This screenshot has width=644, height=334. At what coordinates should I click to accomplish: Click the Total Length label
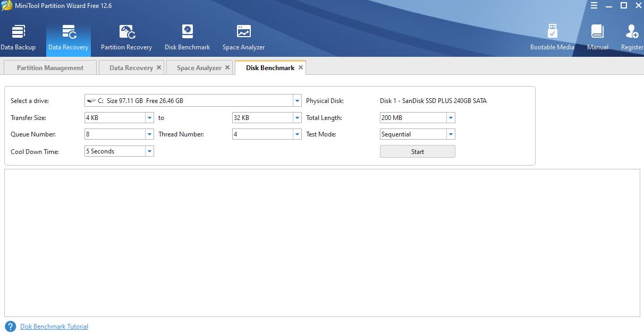click(324, 118)
